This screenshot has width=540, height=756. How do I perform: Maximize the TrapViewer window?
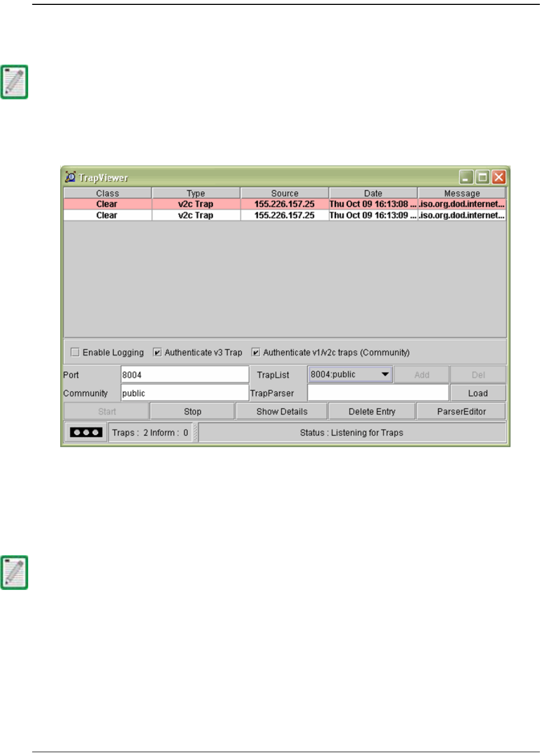pyautogui.click(x=482, y=177)
